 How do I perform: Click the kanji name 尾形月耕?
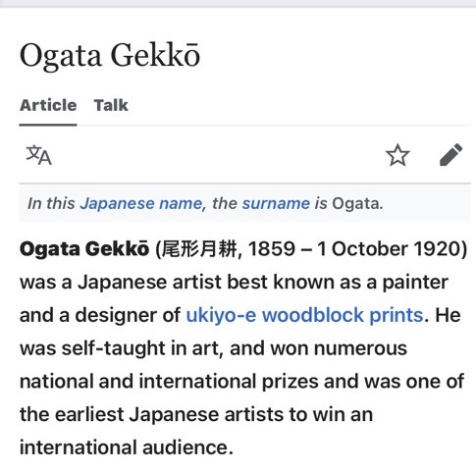pyautogui.click(x=199, y=249)
